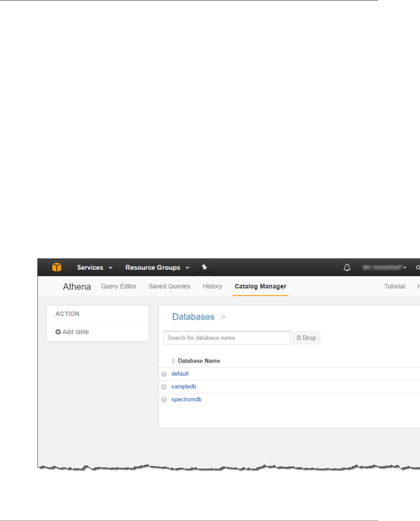
Task: Click the ACTION panel heading
Action: (67, 314)
